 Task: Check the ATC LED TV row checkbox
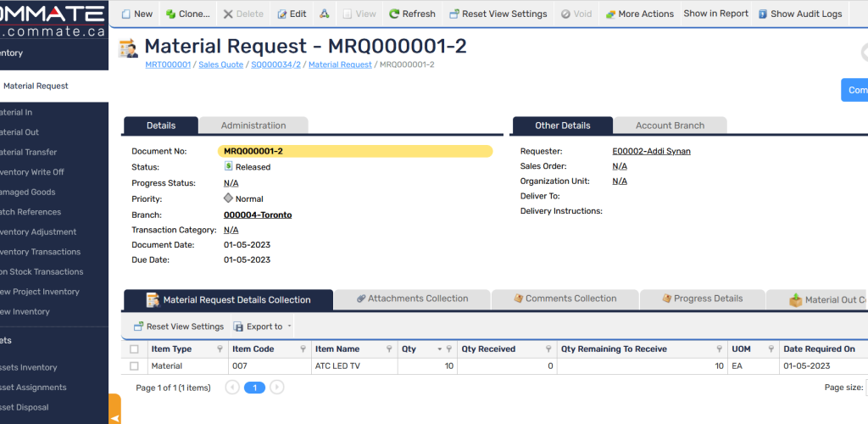(x=134, y=366)
